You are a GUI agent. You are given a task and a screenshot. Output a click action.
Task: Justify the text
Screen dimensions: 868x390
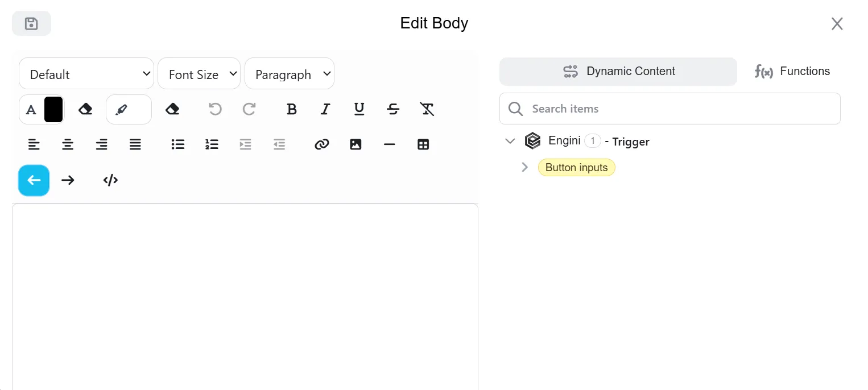pos(135,145)
